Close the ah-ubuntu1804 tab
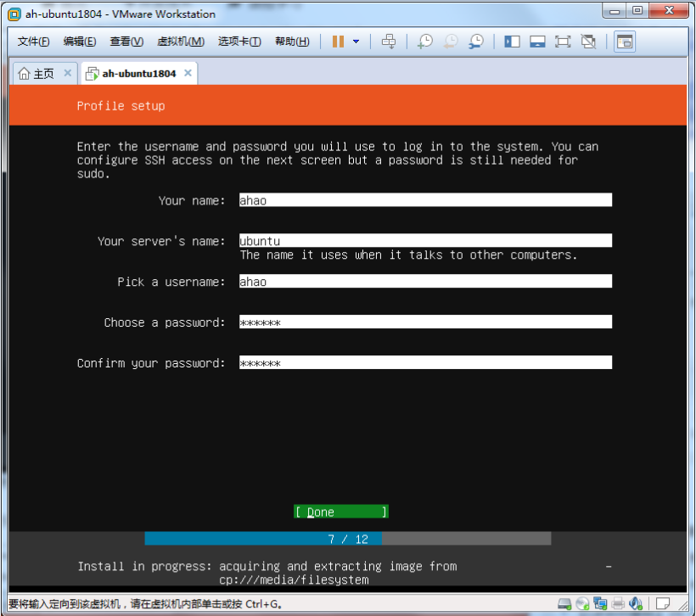This screenshot has width=696, height=616. tap(188, 73)
